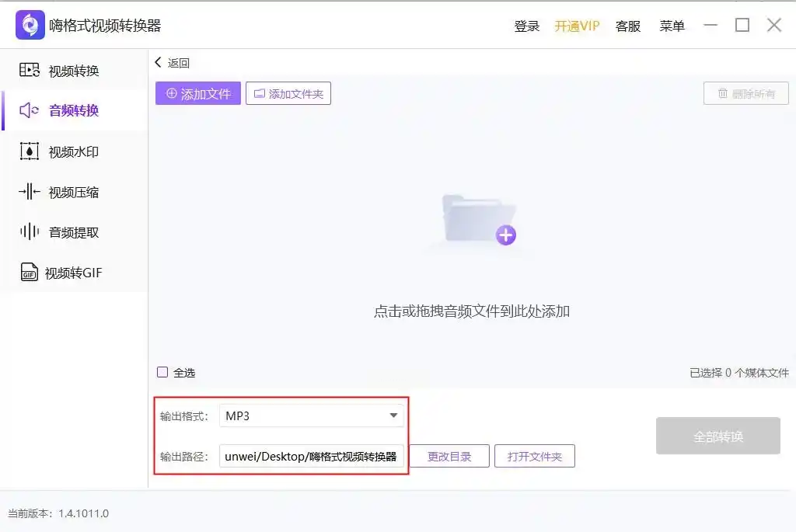Open 客服 customer service
Viewport: 796px width, 532px height.
coord(628,26)
